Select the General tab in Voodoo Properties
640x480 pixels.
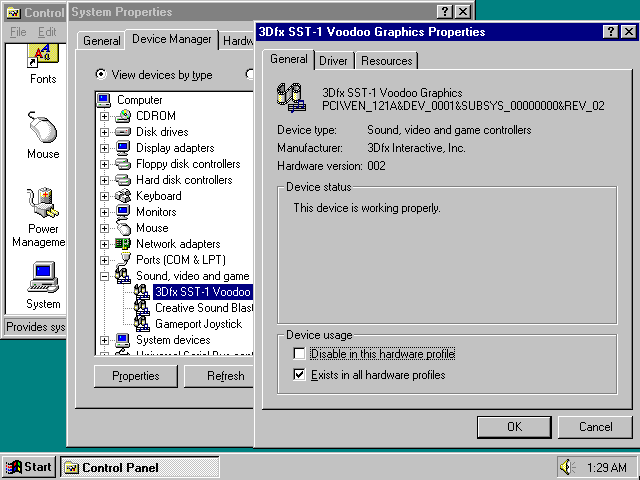tap(289, 59)
